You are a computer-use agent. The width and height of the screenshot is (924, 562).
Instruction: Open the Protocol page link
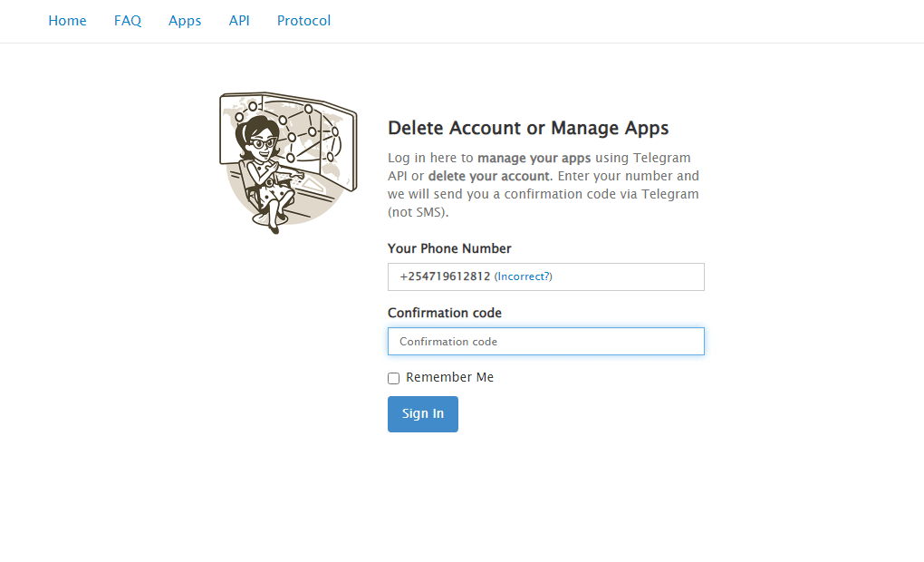[x=303, y=21]
